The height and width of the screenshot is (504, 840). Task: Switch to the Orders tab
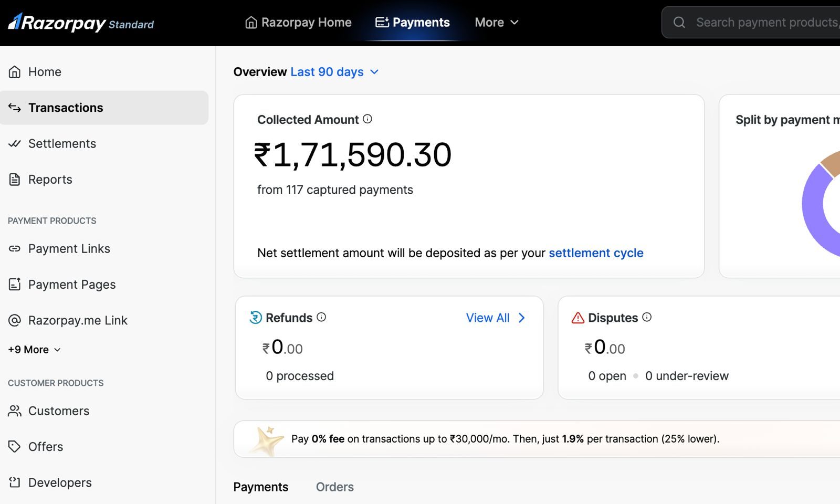335,487
